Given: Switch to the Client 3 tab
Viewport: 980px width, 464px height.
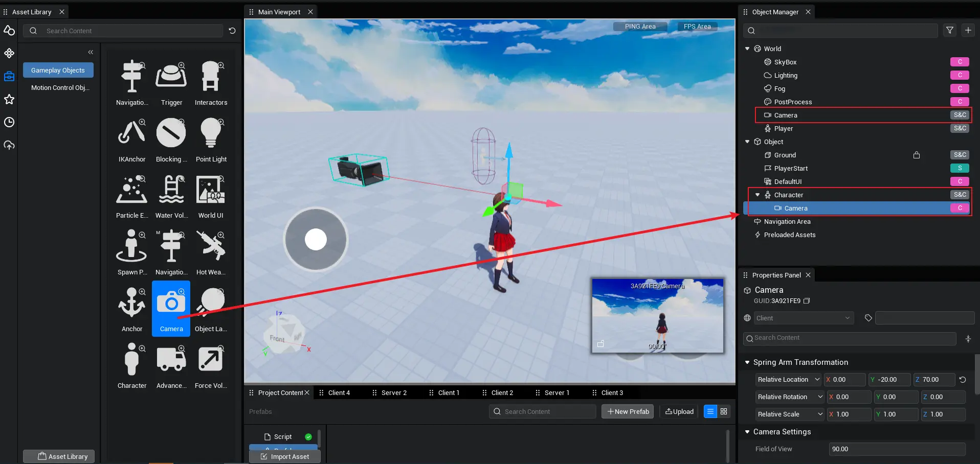Looking at the screenshot, I should (x=612, y=393).
